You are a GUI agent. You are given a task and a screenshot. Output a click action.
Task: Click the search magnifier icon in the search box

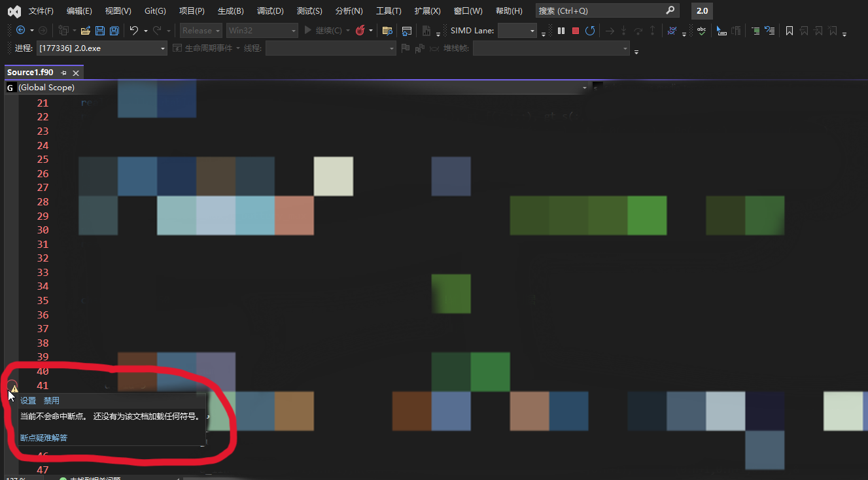pos(670,10)
